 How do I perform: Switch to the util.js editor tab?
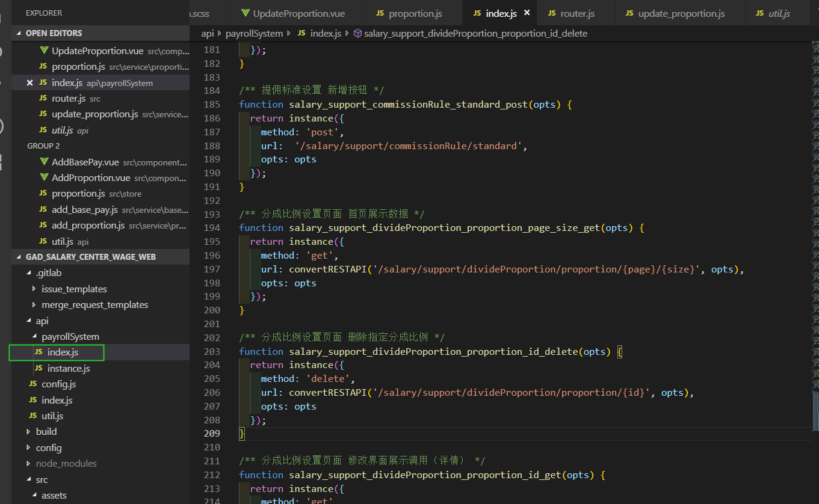[779, 13]
